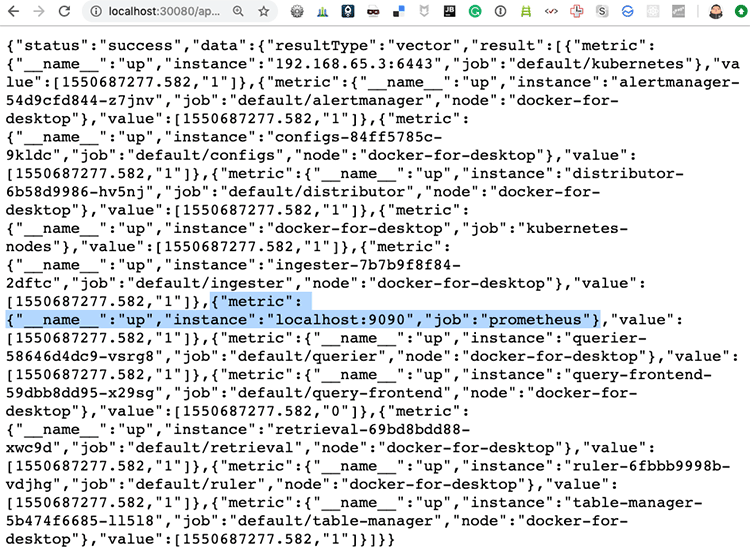Click highlighted instance "localhost:9090"
The height and width of the screenshot is (550, 750).
pos(340,319)
